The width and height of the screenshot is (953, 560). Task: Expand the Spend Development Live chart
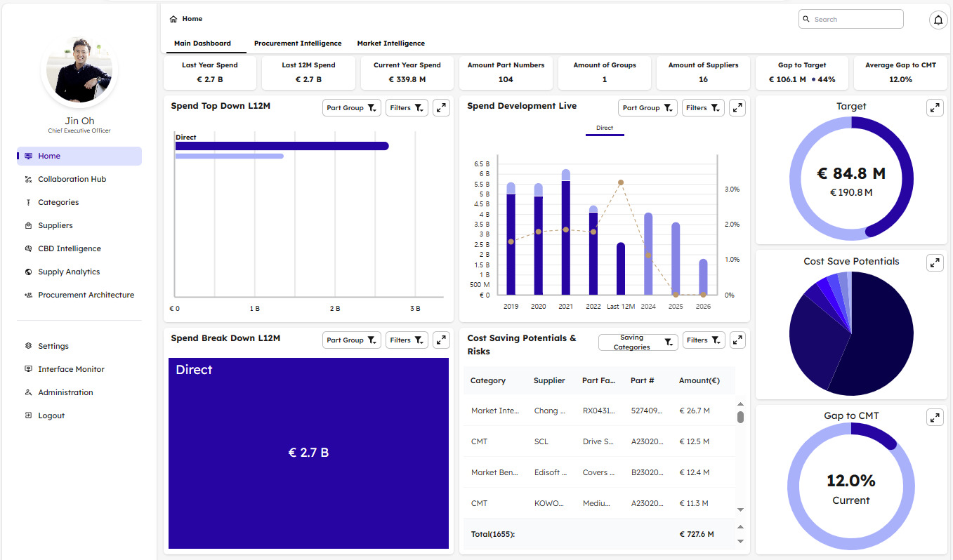[x=737, y=108]
